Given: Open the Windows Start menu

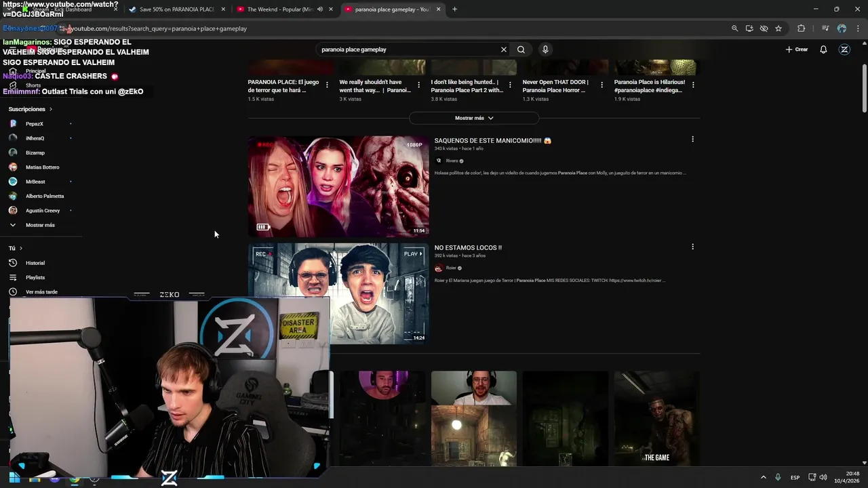Looking at the screenshot, I should pos(14,478).
